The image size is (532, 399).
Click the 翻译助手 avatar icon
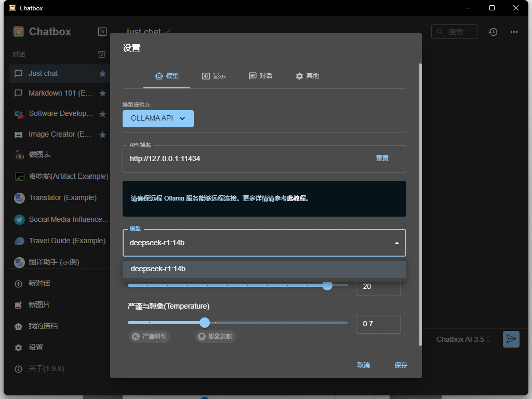[x=19, y=262]
